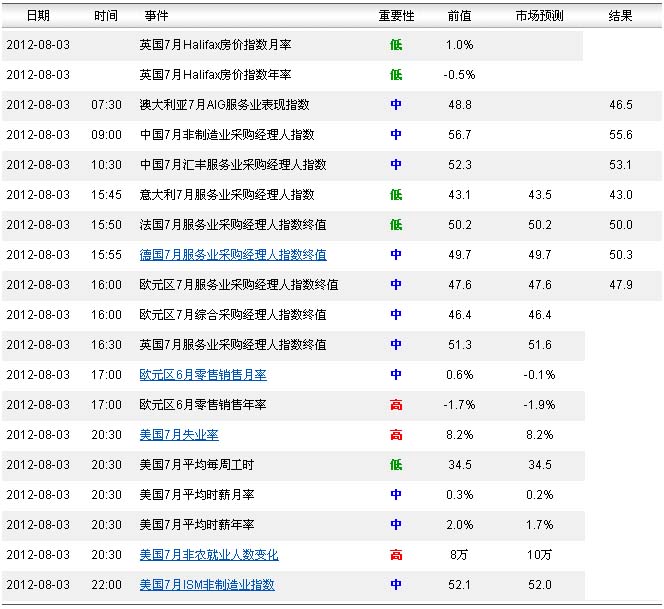This screenshot has height=609, width=664.
Task: Click green 低 on Halifax房价指数月率 row
Action: click(396, 45)
